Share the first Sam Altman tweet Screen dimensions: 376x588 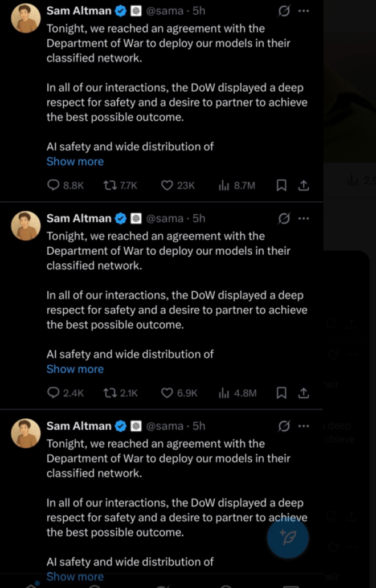click(304, 185)
